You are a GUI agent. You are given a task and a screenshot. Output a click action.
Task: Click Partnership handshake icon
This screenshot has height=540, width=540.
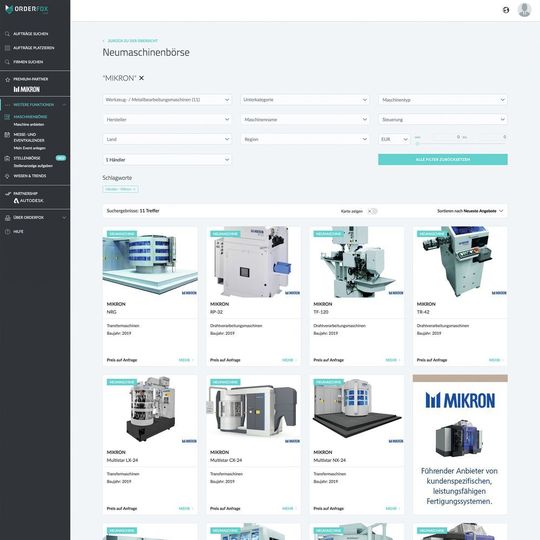point(8,194)
